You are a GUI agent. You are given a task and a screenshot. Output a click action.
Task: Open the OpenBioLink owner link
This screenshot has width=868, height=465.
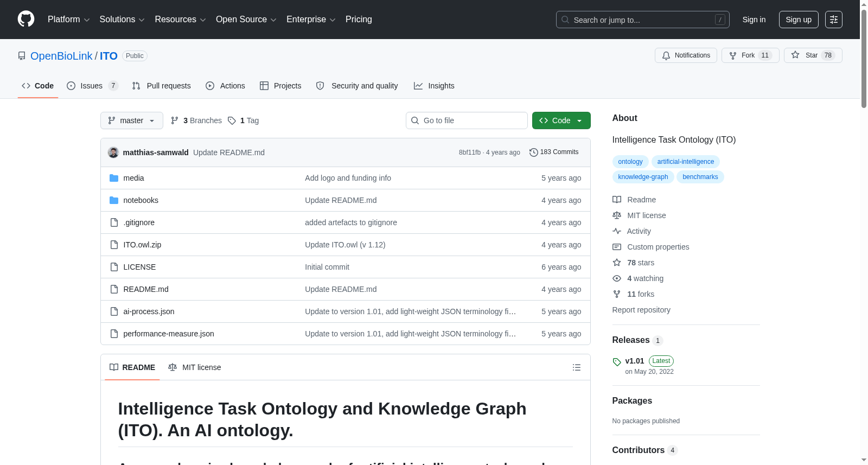61,56
